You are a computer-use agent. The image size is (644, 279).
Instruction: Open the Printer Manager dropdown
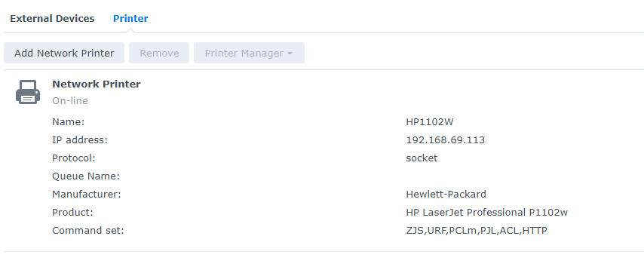pos(250,53)
